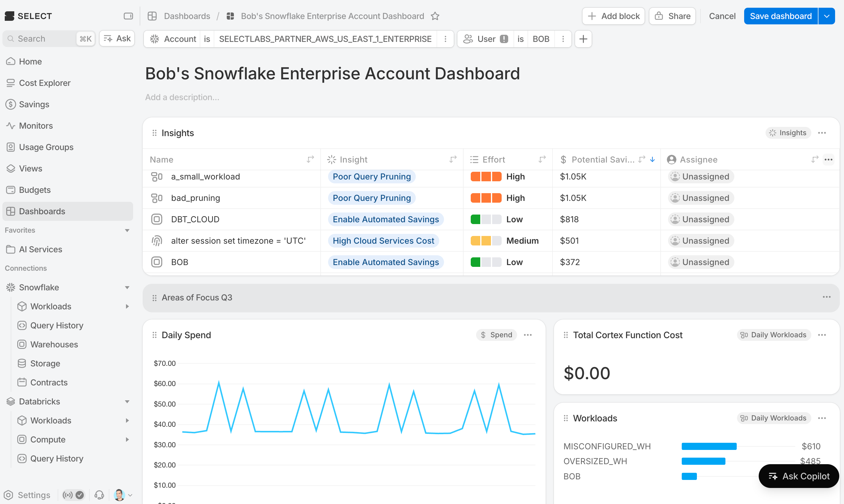Open the user profile avatar menu
The width and height of the screenshot is (844, 504).
click(119, 495)
